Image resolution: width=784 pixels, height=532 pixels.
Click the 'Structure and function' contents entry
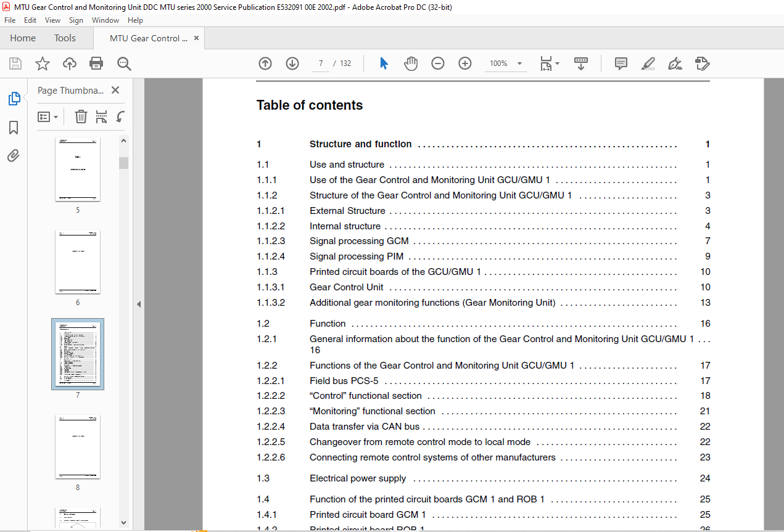(361, 144)
